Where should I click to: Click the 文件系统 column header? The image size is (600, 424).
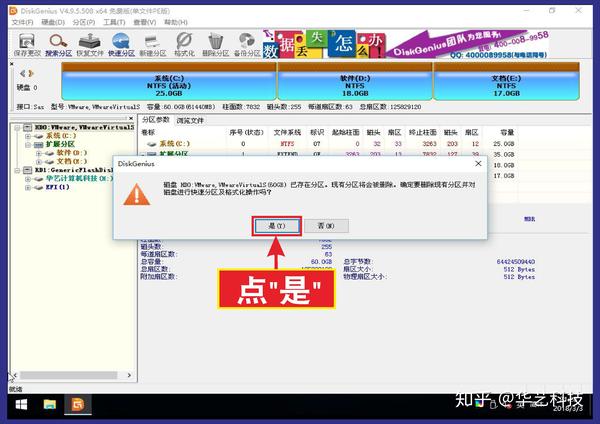pyautogui.click(x=287, y=132)
